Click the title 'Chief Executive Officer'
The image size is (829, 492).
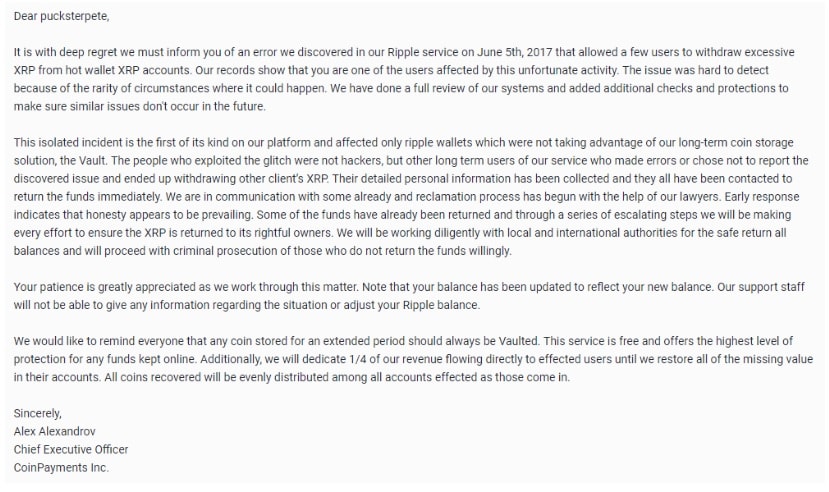71,449
